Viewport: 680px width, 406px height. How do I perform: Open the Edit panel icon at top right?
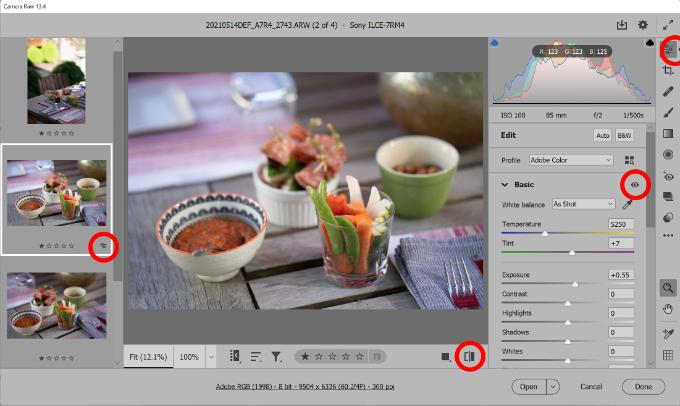pyautogui.click(x=670, y=51)
